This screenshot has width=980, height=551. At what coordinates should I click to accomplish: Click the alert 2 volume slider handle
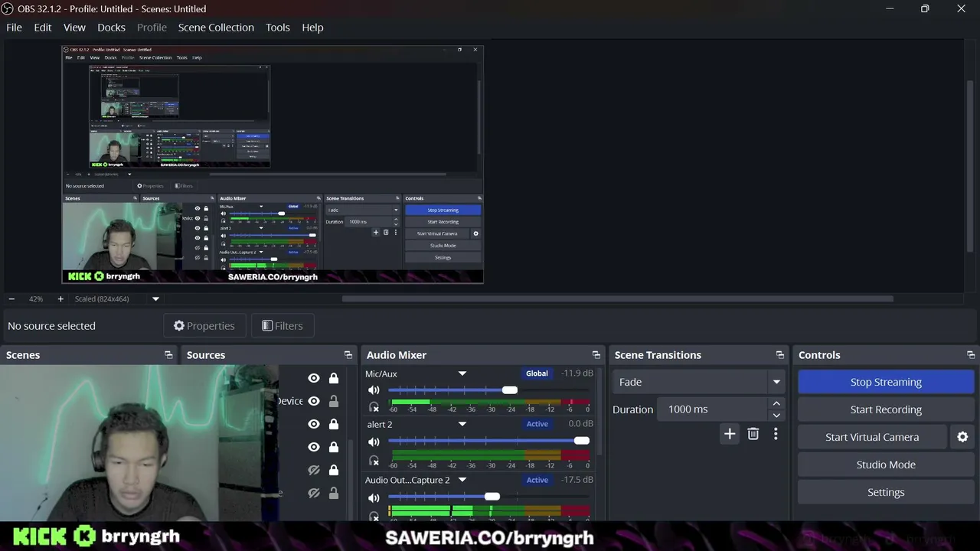point(582,441)
